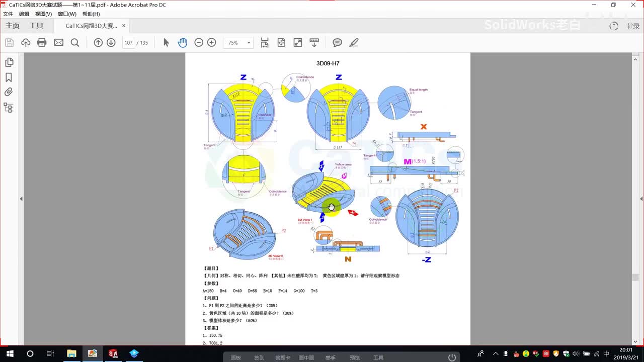Open the 窗口(W) menu
This screenshot has height=362, width=644.
(67, 14)
